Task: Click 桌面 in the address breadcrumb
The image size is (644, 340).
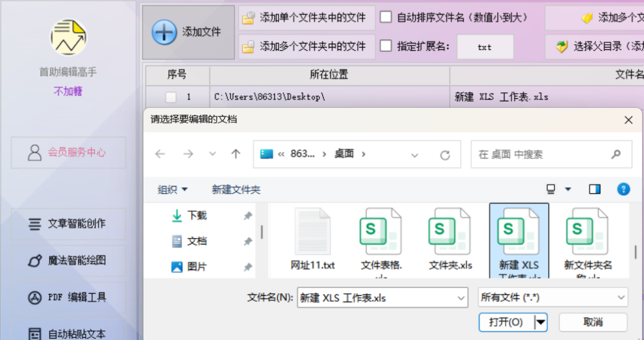Action: (344, 154)
